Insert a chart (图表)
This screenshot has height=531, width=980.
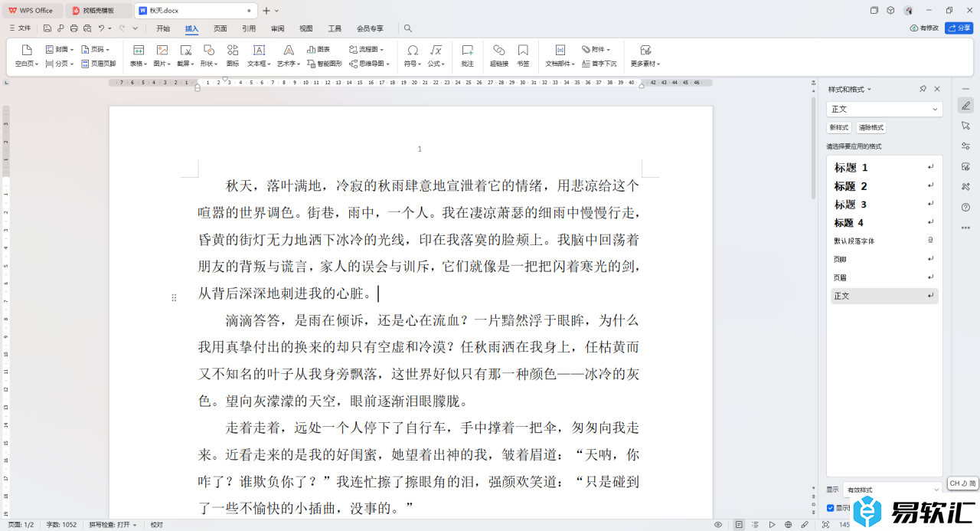(318, 49)
